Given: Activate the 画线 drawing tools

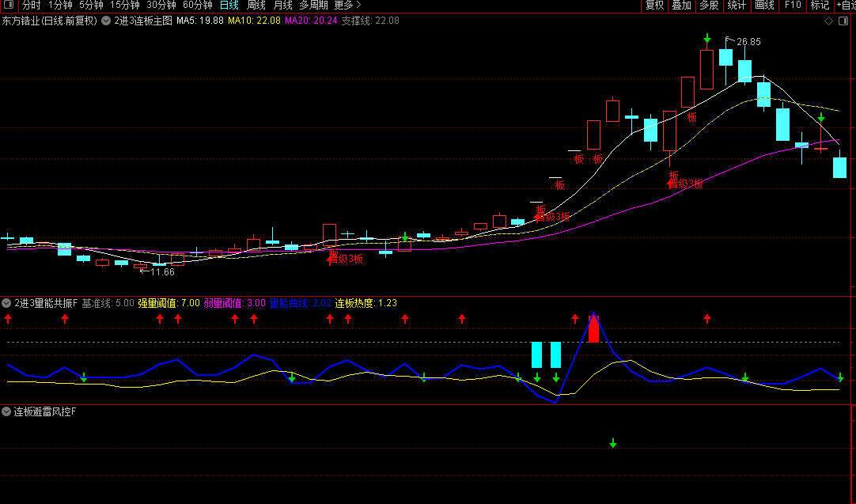Looking at the screenshot, I should [x=764, y=5].
